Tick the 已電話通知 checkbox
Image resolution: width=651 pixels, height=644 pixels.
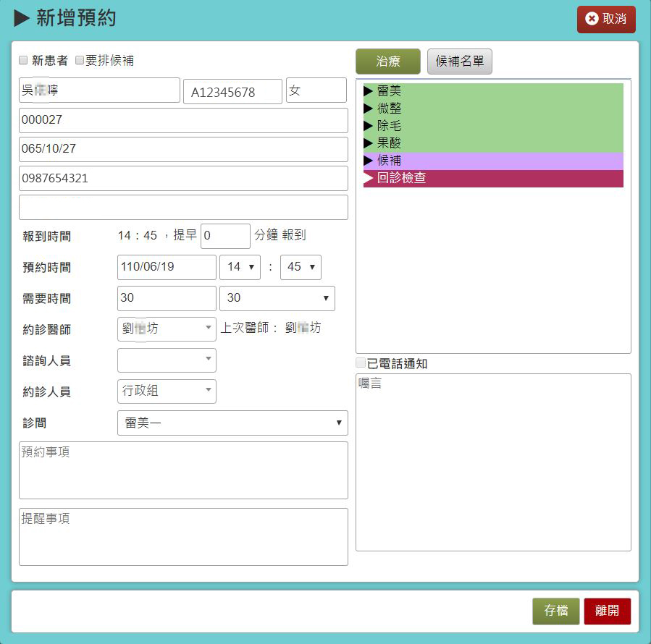pos(361,363)
